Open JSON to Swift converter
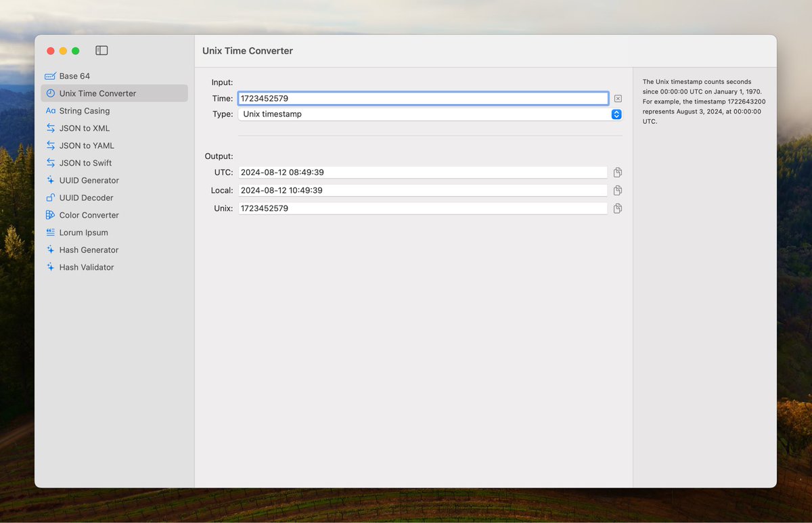Viewport: 812px width, 523px height. (114, 163)
